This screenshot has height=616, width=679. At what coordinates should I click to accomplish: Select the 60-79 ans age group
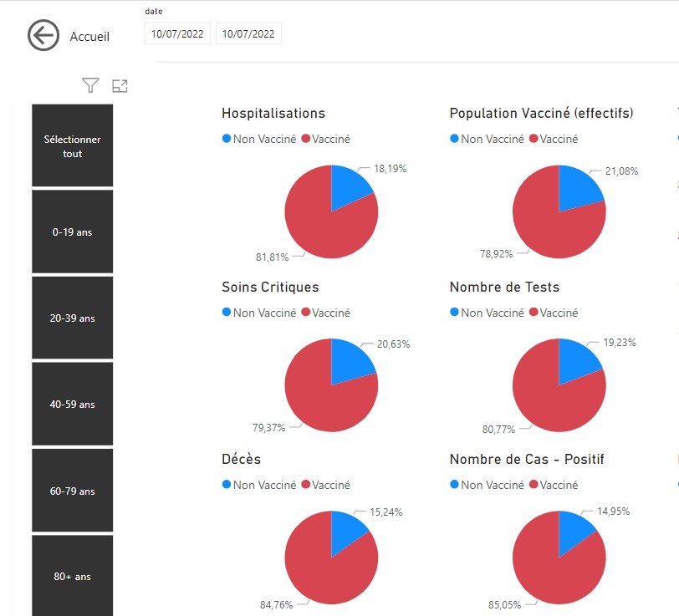(73, 491)
